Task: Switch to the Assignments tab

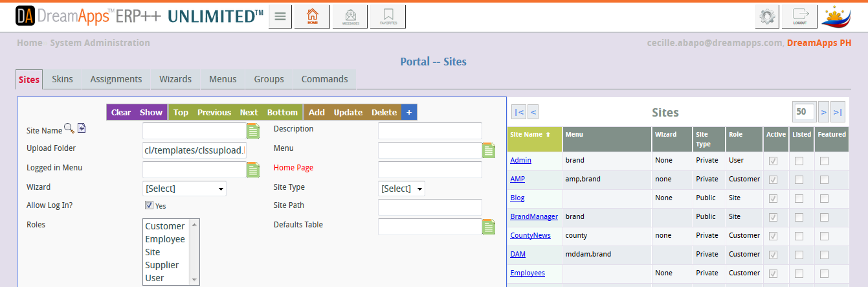Action: pos(116,79)
